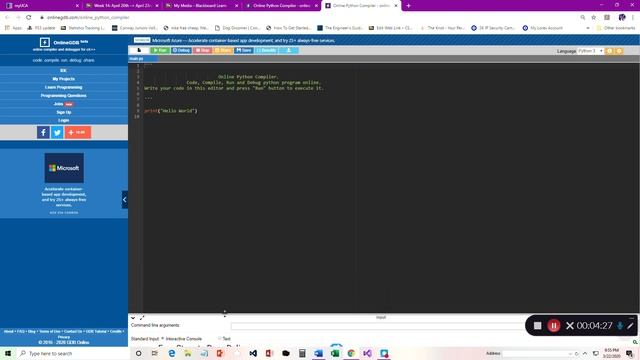Click the Login link

pyautogui.click(x=63, y=120)
